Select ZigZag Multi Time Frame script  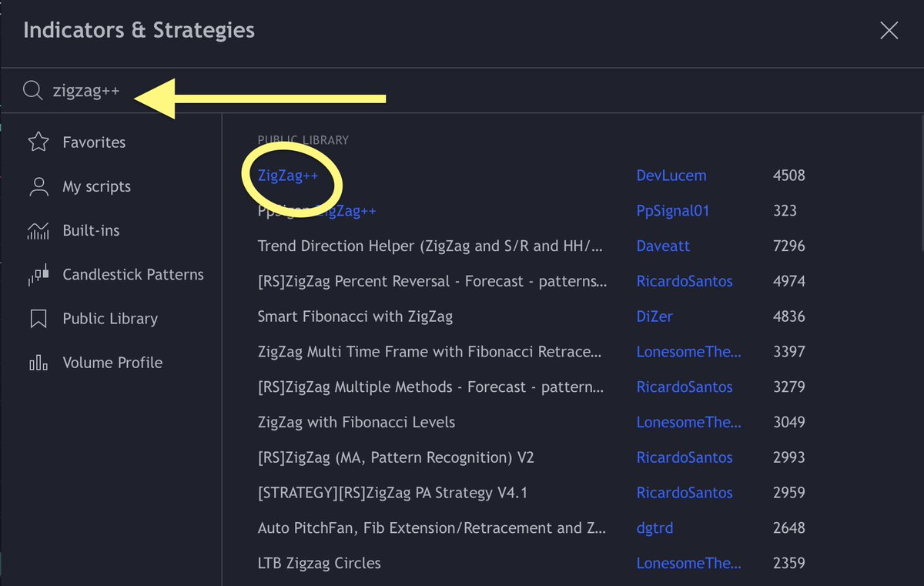pyautogui.click(x=430, y=352)
